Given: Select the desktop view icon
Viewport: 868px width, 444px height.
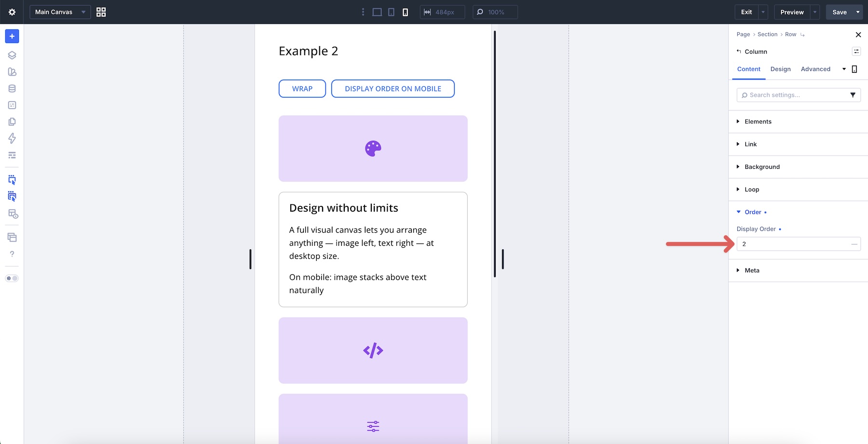Looking at the screenshot, I should click(377, 12).
